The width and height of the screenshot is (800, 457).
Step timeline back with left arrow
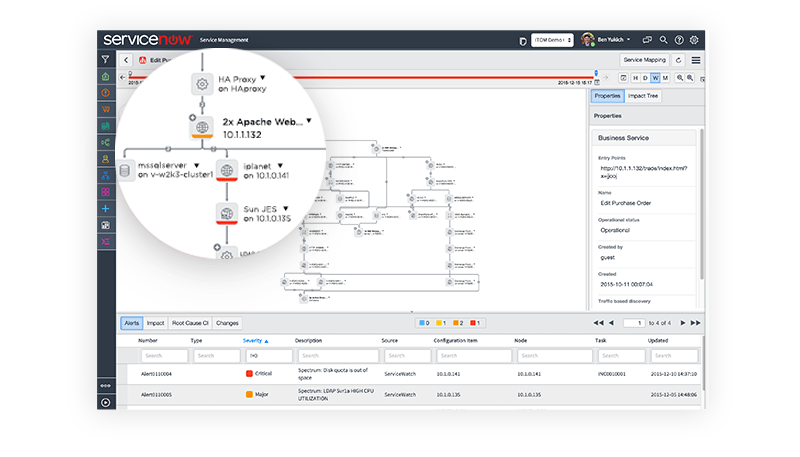coord(122,78)
